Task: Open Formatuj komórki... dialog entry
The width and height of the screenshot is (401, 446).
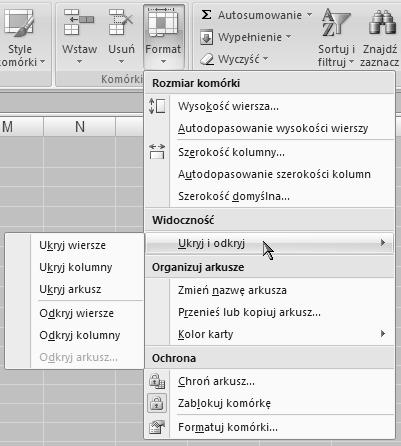Action: 228,427
